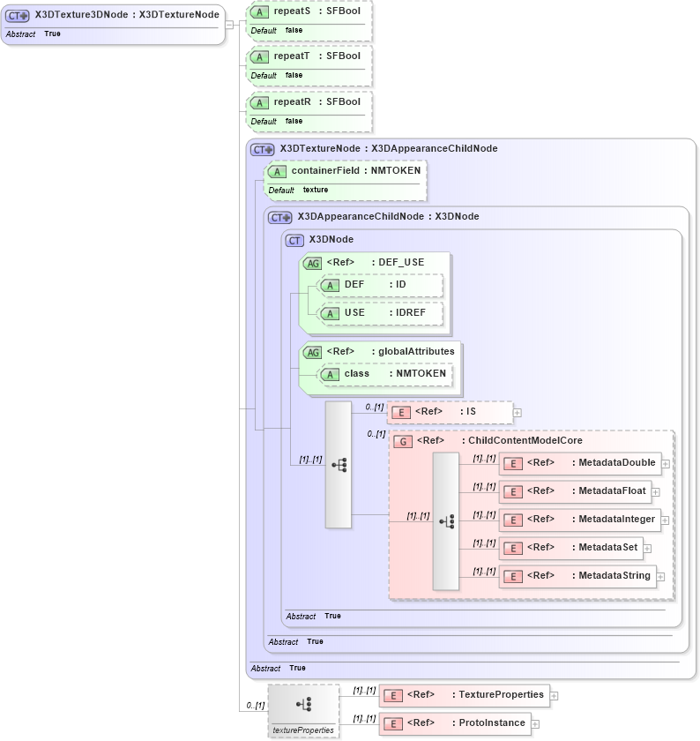Click the A icon beside repeatS
The height and width of the screenshot is (741, 700).
[259, 12]
